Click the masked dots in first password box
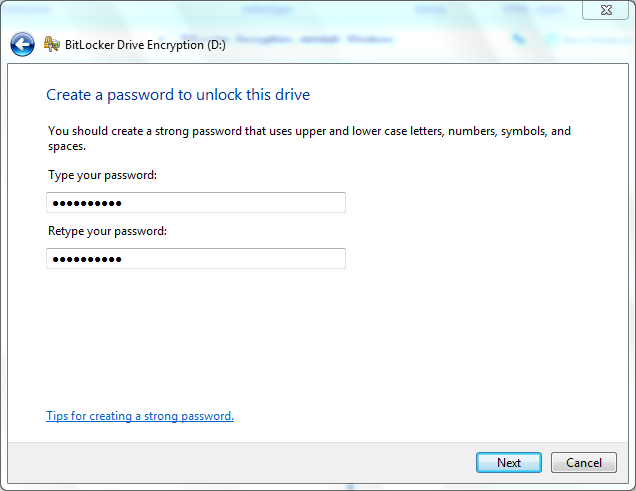The width and height of the screenshot is (636, 491). (87, 203)
